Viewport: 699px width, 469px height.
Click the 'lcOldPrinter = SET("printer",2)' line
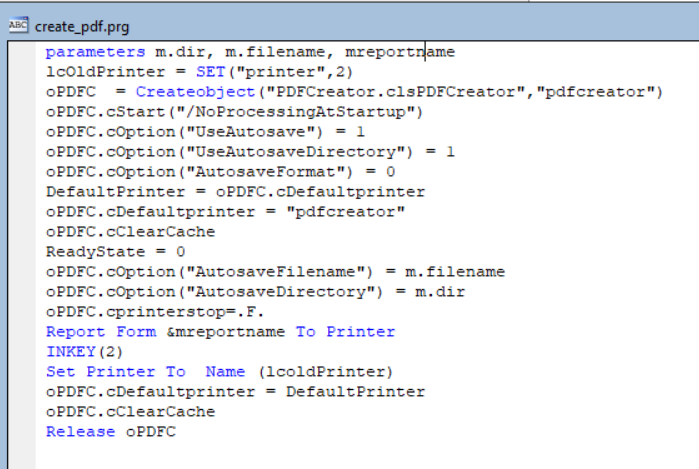[199, 72]
